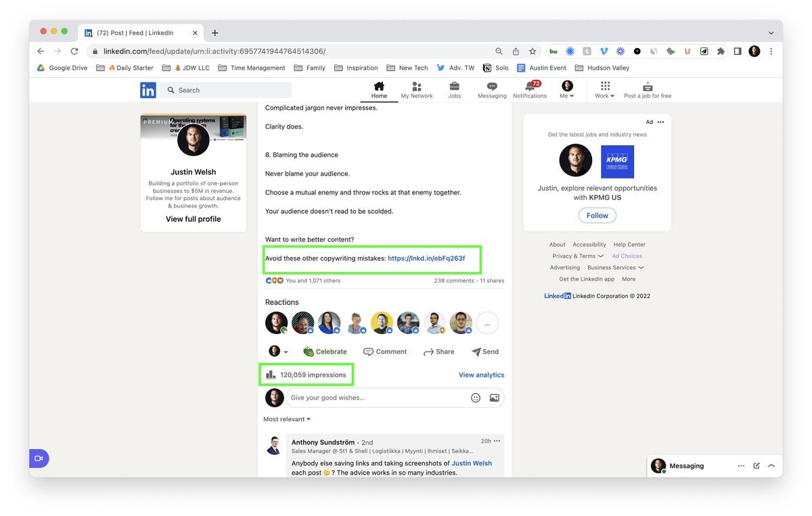The image size is (812, 516).
Task: Click Get the LinkedIn app
Action: coord(587,279)
